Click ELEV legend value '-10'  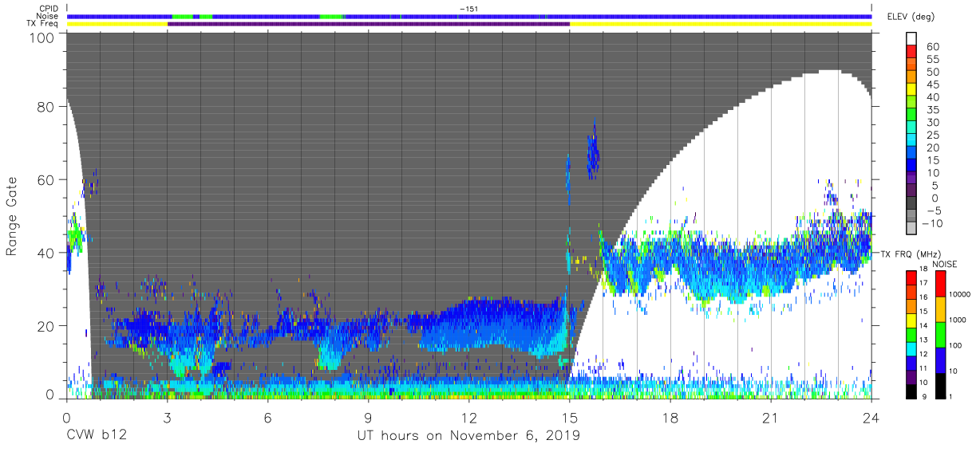pos(934,223)
